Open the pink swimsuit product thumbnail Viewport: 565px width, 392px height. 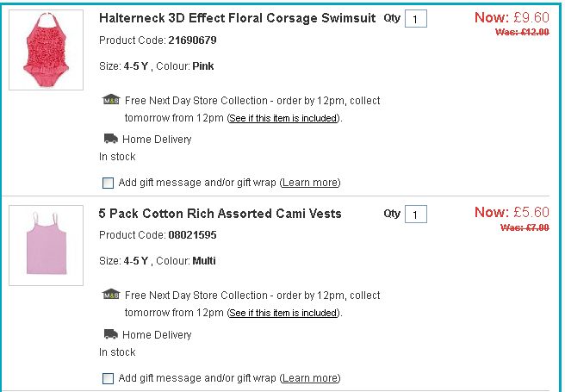tap(46, 50)
